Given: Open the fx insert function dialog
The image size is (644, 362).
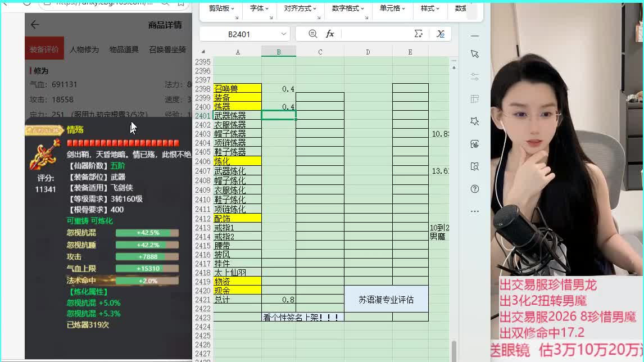Looking at the screenshot, I should click(330, 34).
